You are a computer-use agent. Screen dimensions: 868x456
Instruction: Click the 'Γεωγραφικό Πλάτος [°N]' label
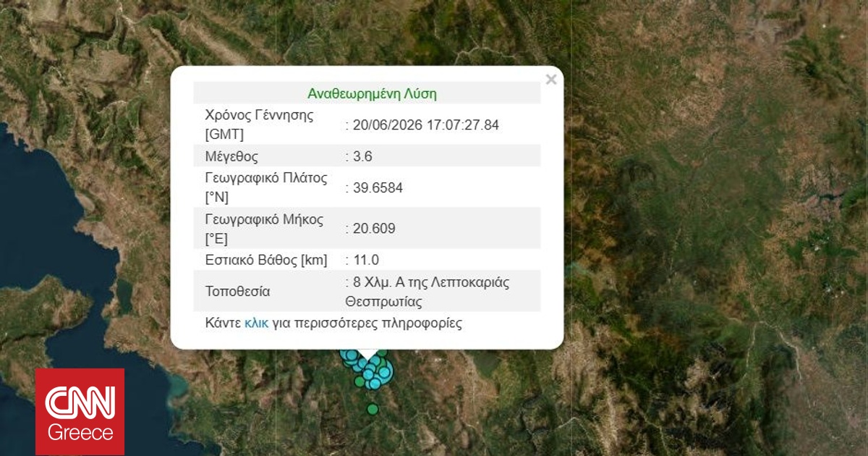click(266, 187)
